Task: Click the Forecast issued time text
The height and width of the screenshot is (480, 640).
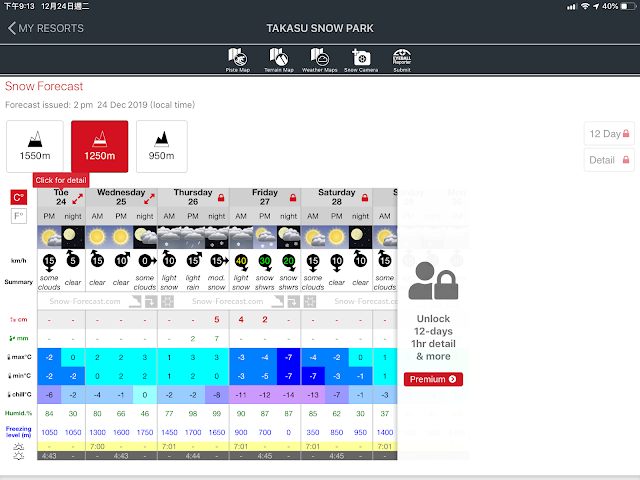Action: [100, 105]
